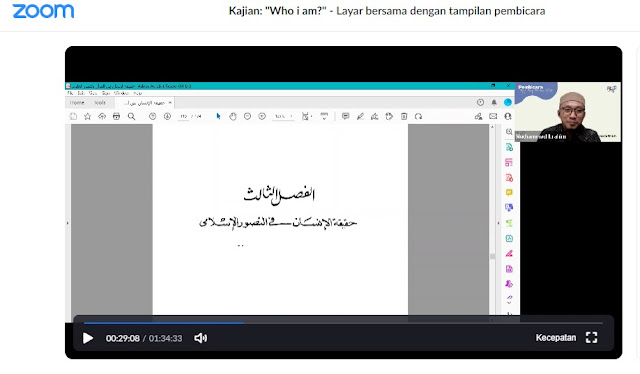The width and height of the screenshot is (640, 374).
Task: Click the help question mark icon in Acrobat
Action: click(480, 102)
